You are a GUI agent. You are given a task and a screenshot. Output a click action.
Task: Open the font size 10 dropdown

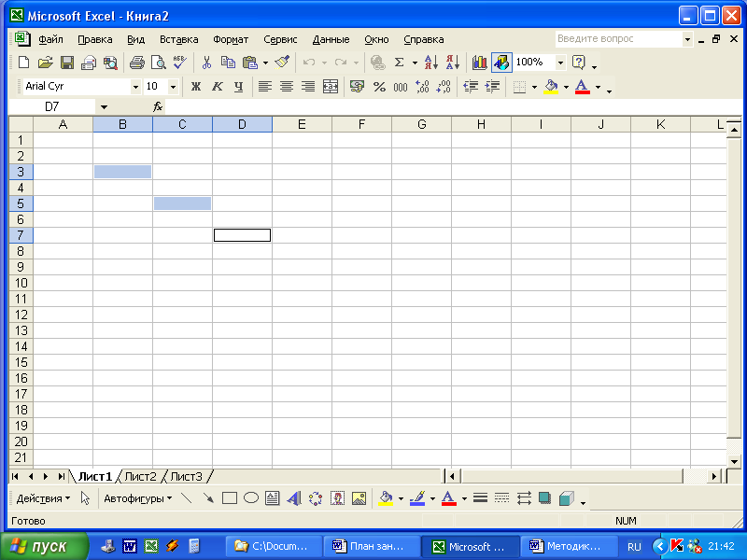tap(173, 87)
